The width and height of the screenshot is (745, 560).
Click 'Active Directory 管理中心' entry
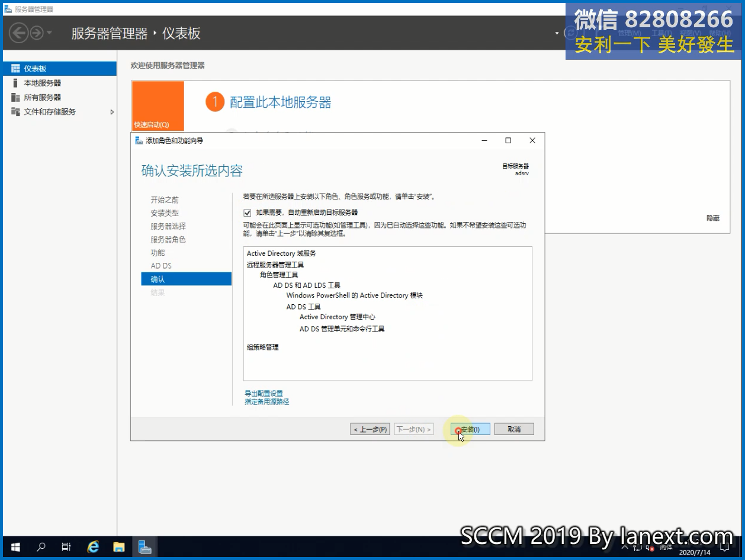coord(337,317)
